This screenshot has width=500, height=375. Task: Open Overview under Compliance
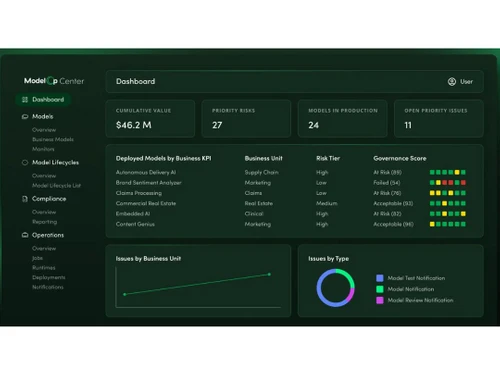click(x=44, y=212)
